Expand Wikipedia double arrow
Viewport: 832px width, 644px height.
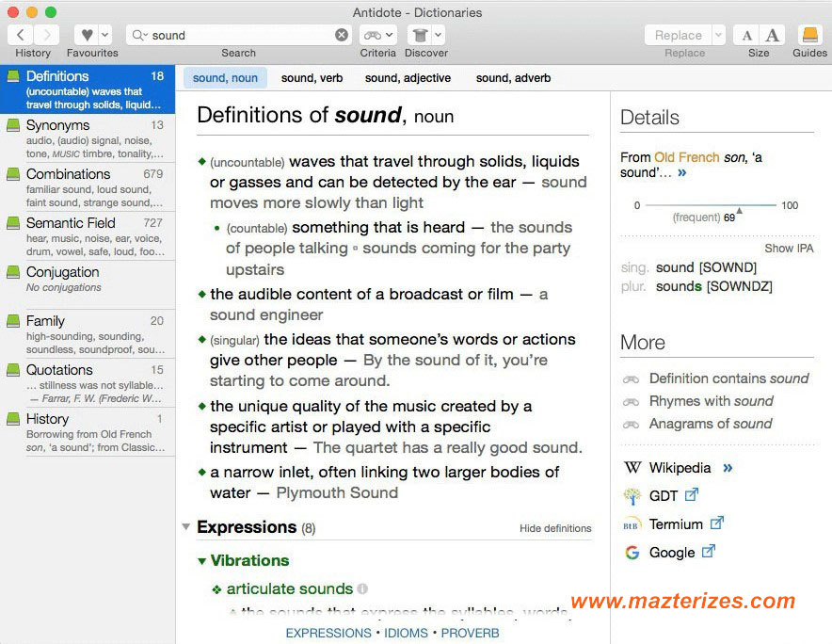click(x=728, y=468)
